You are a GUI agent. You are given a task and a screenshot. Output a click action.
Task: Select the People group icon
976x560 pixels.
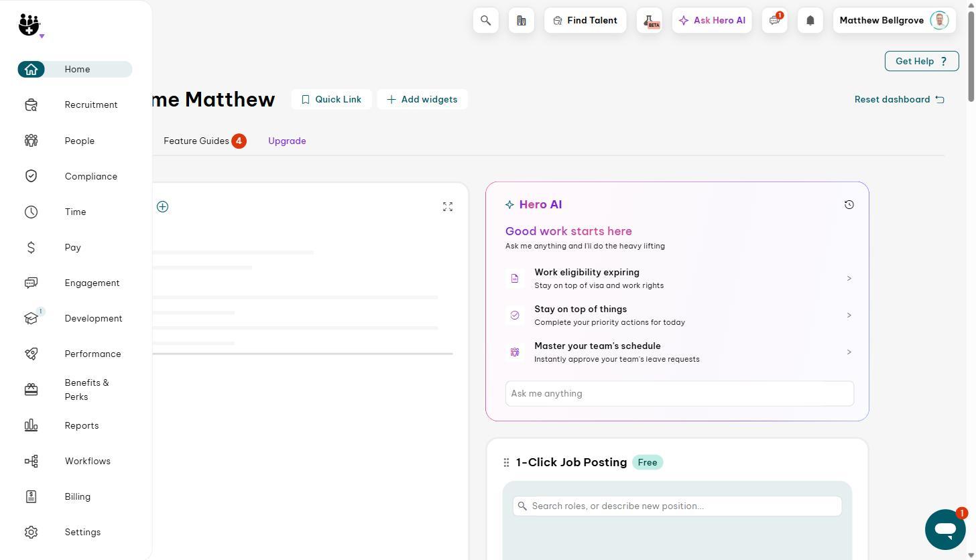click(x=31, y=141)
